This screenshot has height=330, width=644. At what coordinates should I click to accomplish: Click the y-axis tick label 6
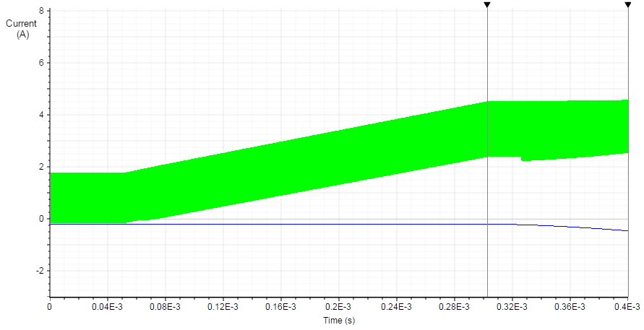(41, 63)
